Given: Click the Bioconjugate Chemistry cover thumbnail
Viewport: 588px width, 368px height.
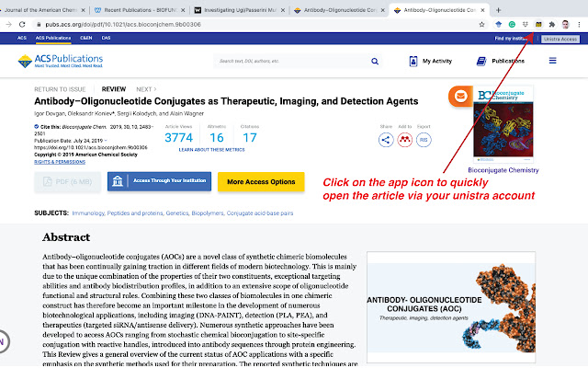Looking at the screenshot, I should [x=503, y=124].
